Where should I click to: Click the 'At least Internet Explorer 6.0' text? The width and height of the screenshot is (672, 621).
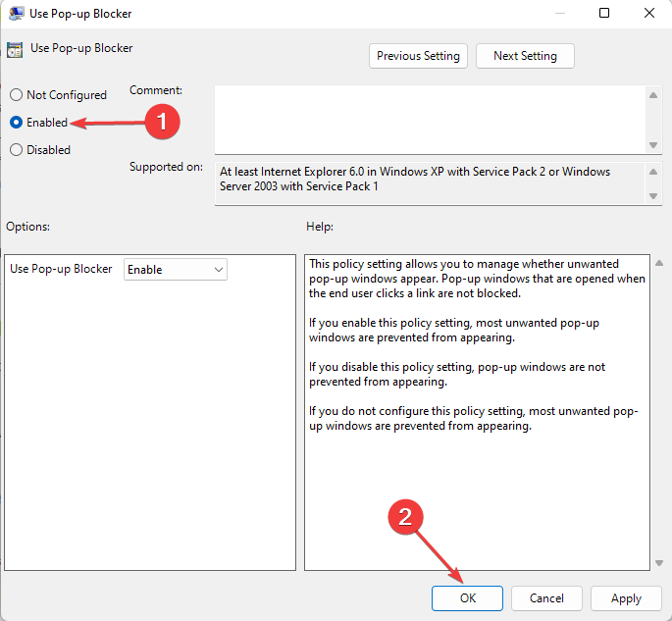click(415, 179)
